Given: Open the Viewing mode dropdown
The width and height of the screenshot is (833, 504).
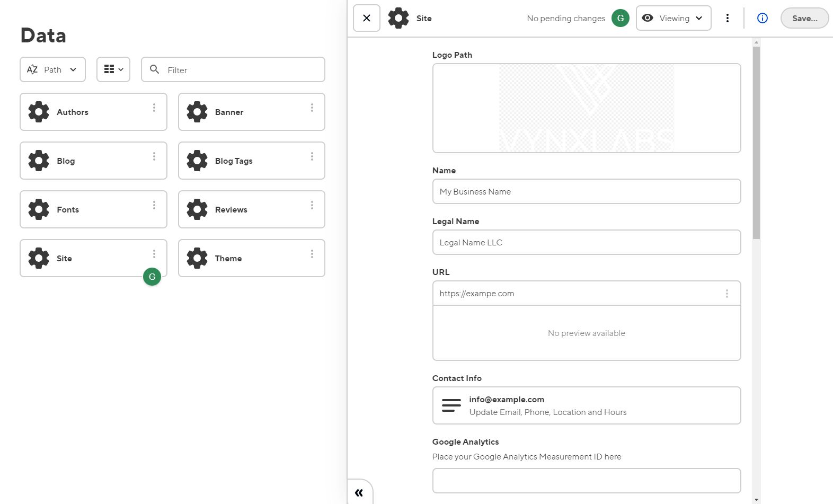Looking at the screenshot, I should tap(673, 18).
